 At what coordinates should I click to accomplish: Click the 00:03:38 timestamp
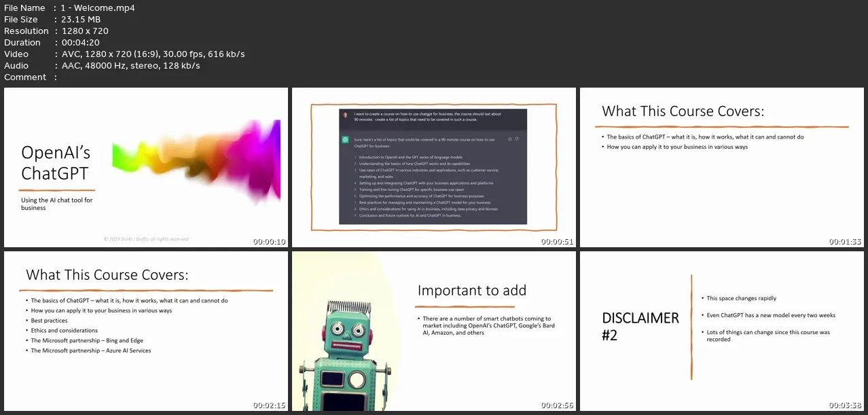(x=846, y=405)
